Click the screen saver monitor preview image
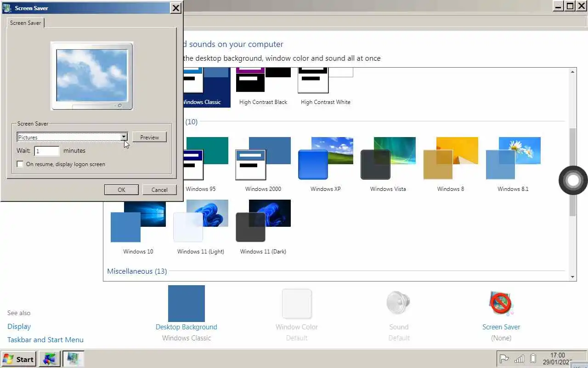 pos(92,76)
